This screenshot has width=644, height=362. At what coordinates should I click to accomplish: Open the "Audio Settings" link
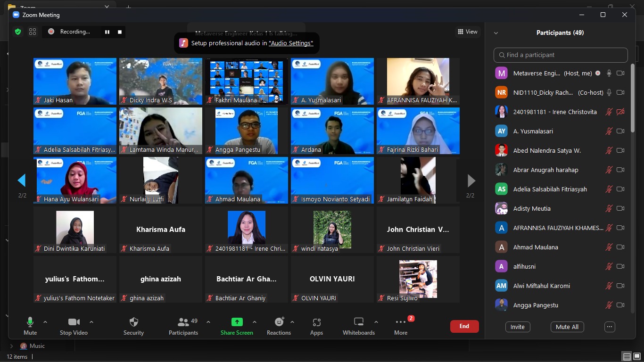[x=291, y=43]
